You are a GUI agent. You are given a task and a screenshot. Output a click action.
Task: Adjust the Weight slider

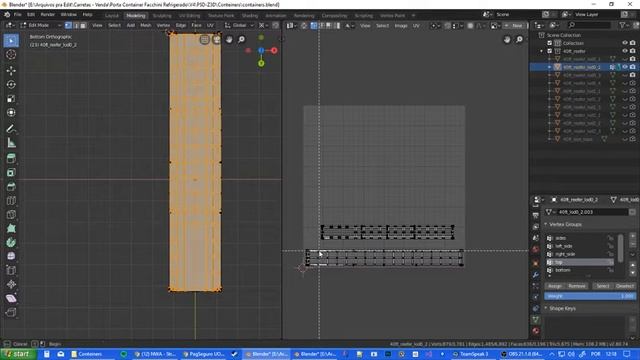tap(590, 296)
